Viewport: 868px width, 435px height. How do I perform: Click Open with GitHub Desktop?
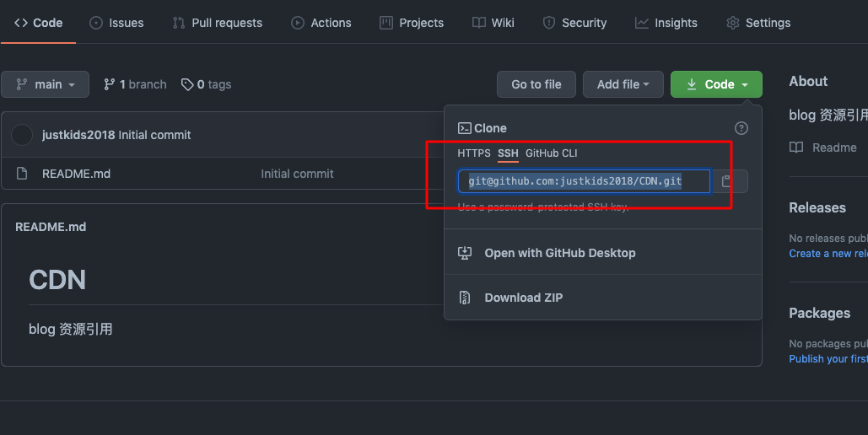pyautogui.click(x=559, y=253)
